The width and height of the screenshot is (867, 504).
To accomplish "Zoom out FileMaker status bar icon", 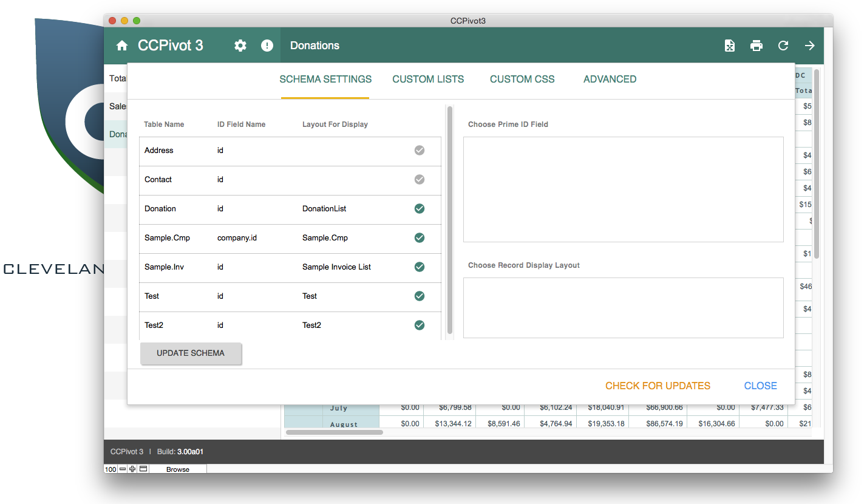I will pos(122,469).
